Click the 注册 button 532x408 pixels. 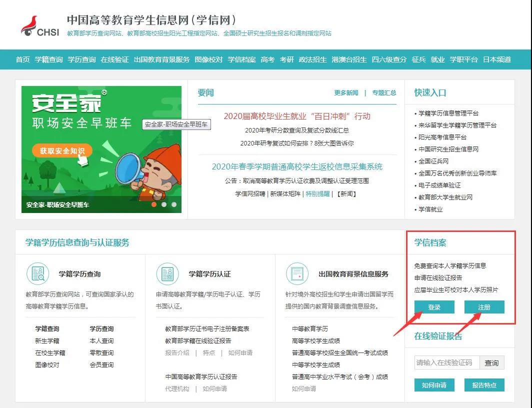tap(484, 307)
